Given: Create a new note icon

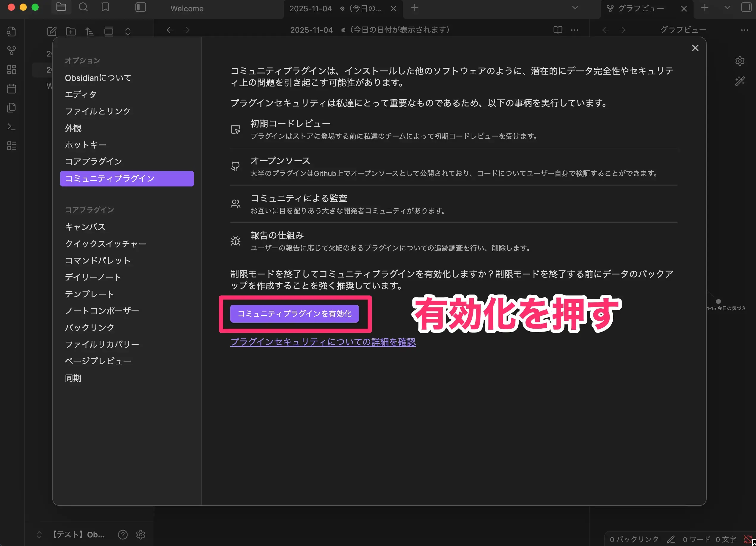Looking at the screenshot, I should 52,31.
